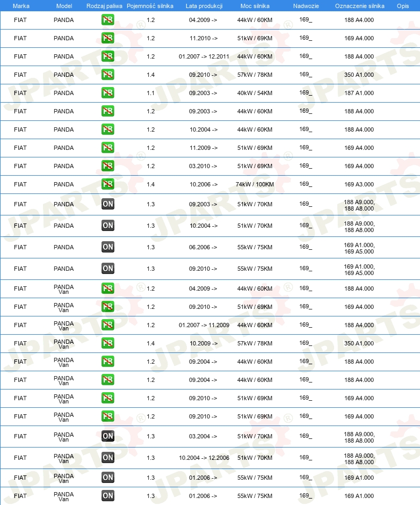Click petrol icon in PANDA Van 10.2009 row

tap(107, 343)
